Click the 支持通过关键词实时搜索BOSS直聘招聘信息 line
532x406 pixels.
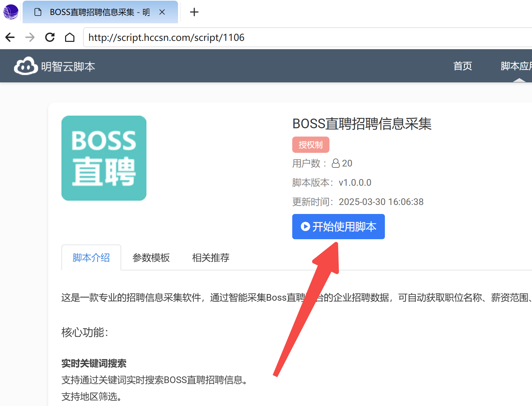(x=154, y=380)
